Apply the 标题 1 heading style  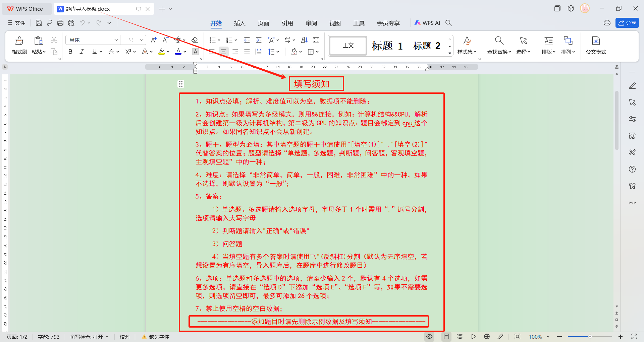click(387, 46)
